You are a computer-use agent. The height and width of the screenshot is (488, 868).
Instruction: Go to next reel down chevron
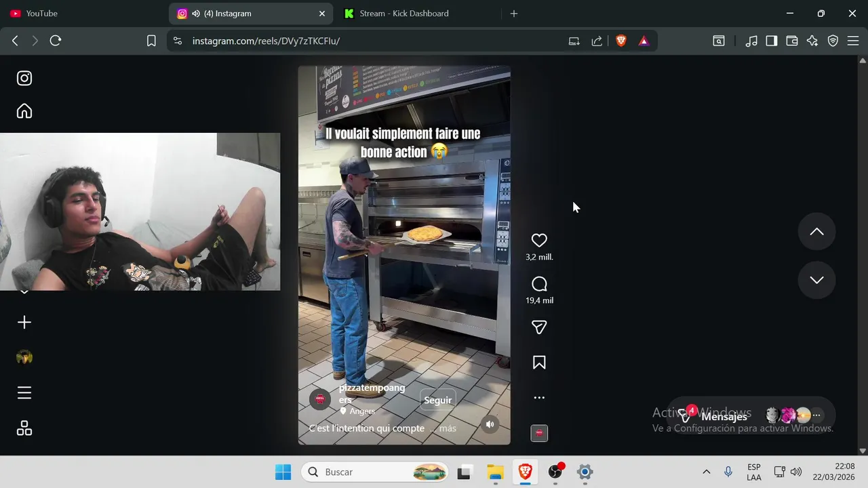point(816,280)
